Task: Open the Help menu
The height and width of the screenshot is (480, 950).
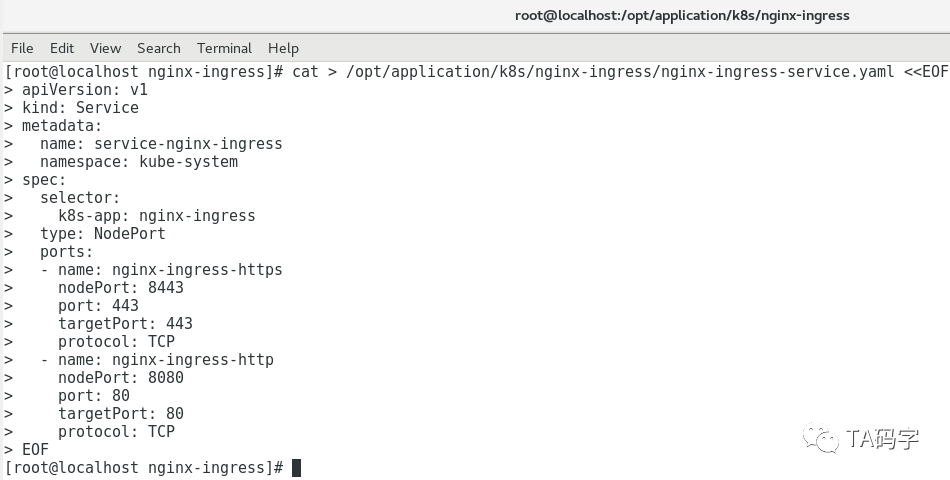Action: [283, 48]
